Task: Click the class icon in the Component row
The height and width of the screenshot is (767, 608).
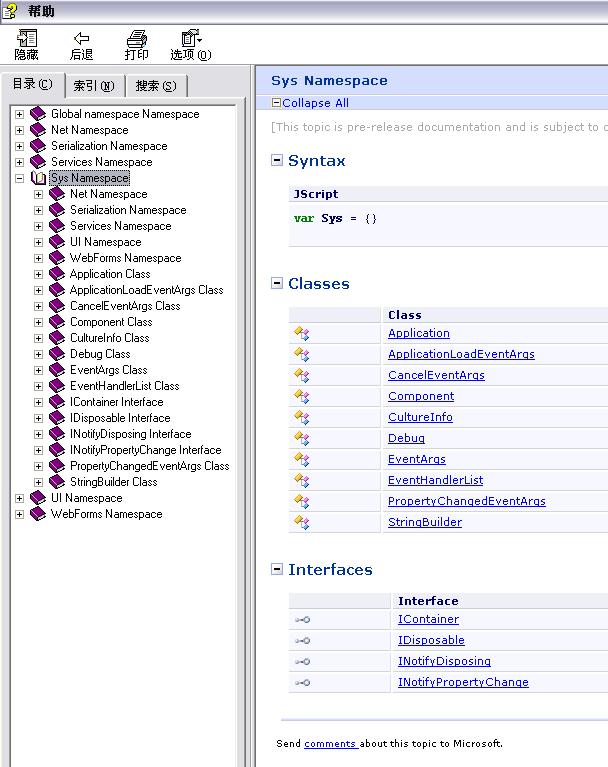Action: (x=302, y=397)
